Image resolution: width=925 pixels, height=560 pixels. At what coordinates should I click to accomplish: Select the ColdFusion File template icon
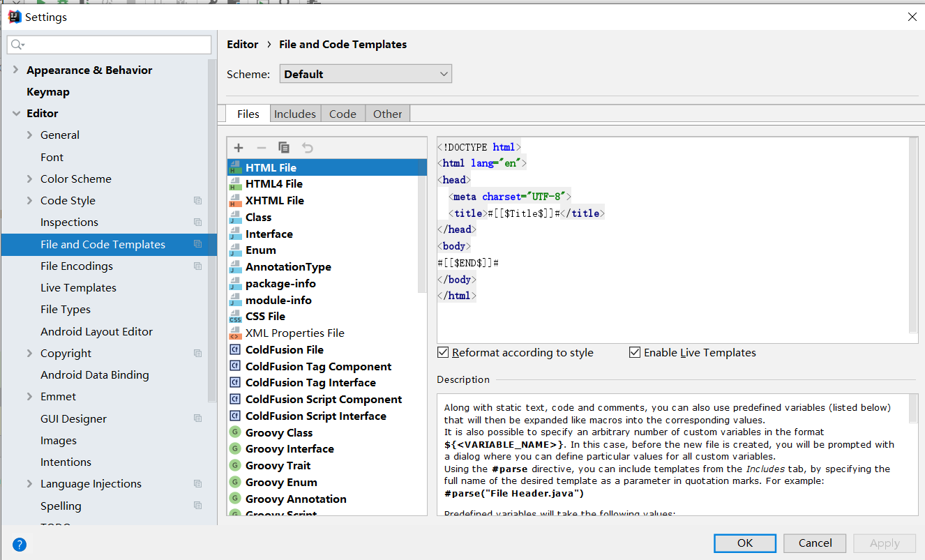tap(235, 350)
